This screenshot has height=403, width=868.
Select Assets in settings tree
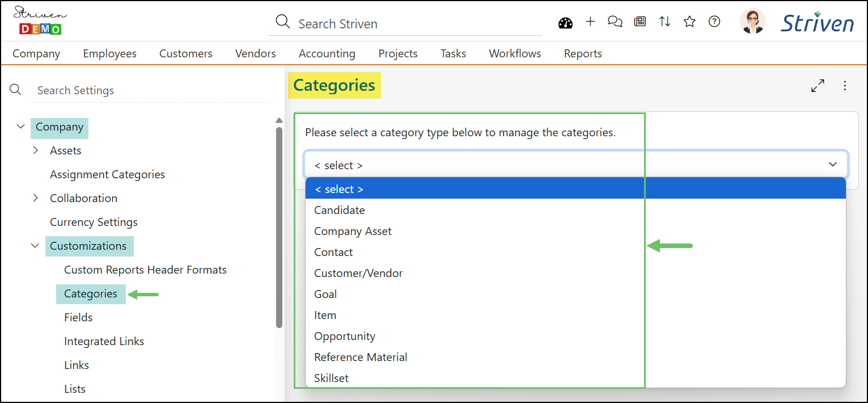[66, 150]
